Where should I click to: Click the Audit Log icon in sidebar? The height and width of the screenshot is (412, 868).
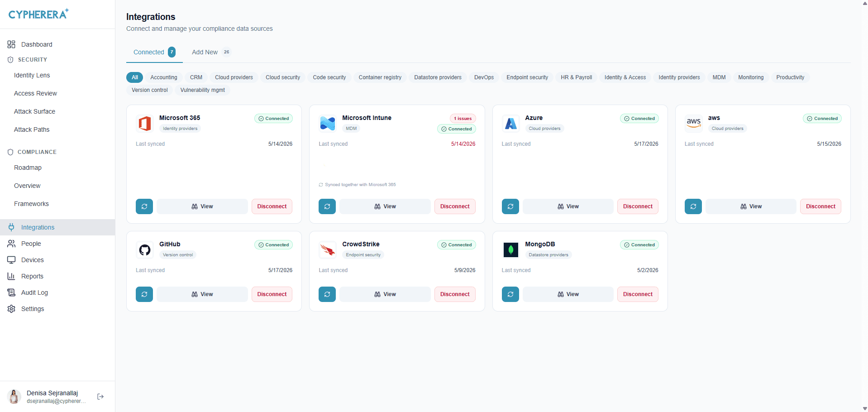click(11, 292)
